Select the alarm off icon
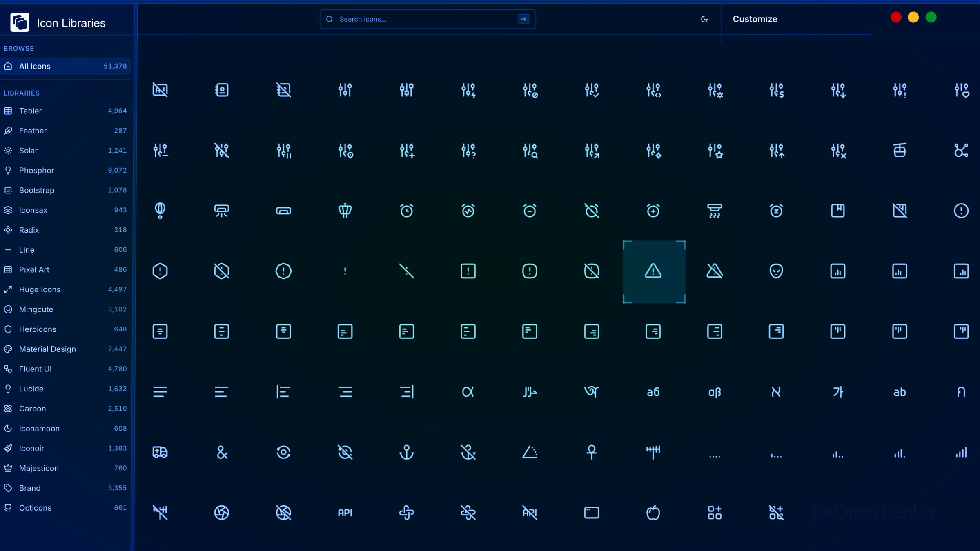Image resolution: width=980 pixels, height=551 pixels. tap(592, 211)
